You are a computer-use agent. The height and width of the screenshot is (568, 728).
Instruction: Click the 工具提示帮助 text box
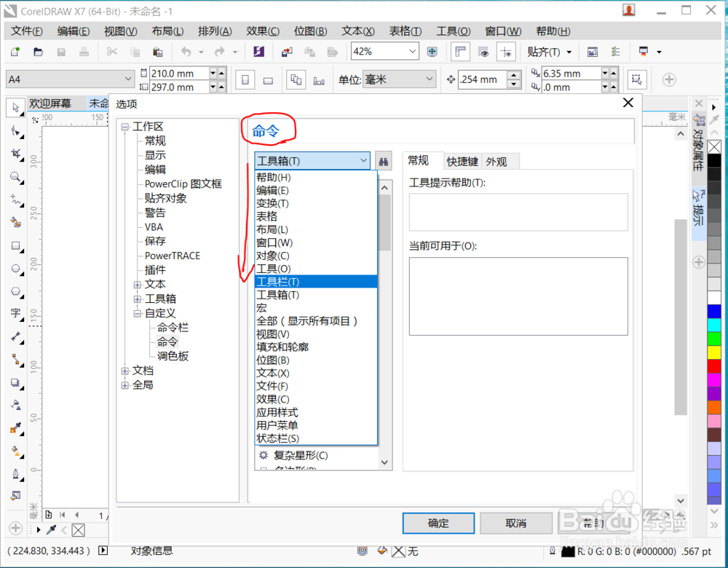click(518, 212)
